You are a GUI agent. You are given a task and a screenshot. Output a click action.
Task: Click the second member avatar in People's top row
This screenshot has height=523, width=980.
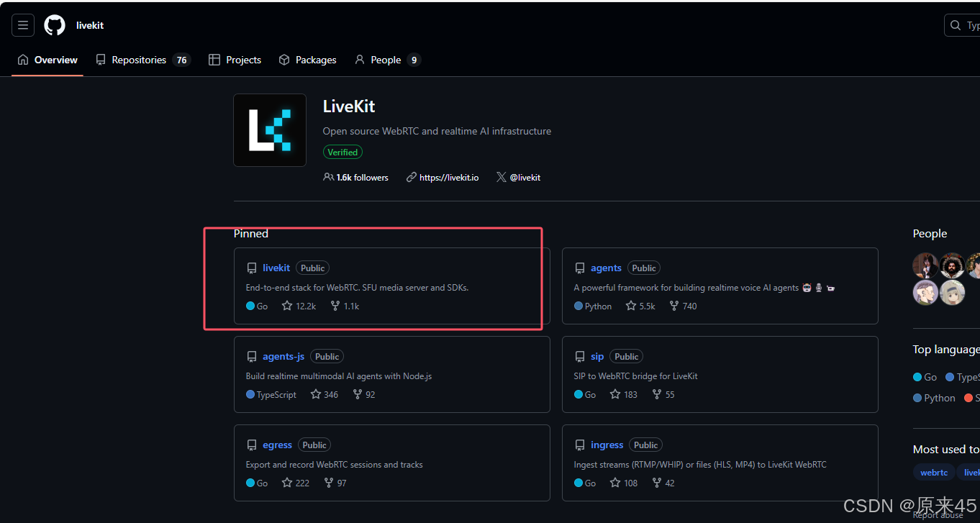[952, 265]
